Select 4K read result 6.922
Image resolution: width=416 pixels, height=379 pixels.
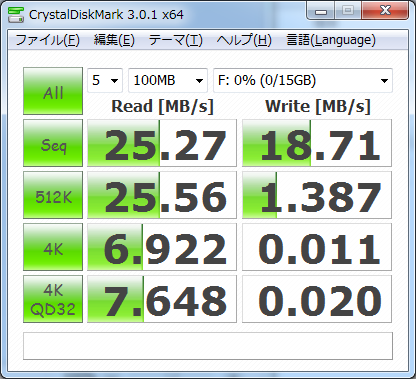click(162, 247)
